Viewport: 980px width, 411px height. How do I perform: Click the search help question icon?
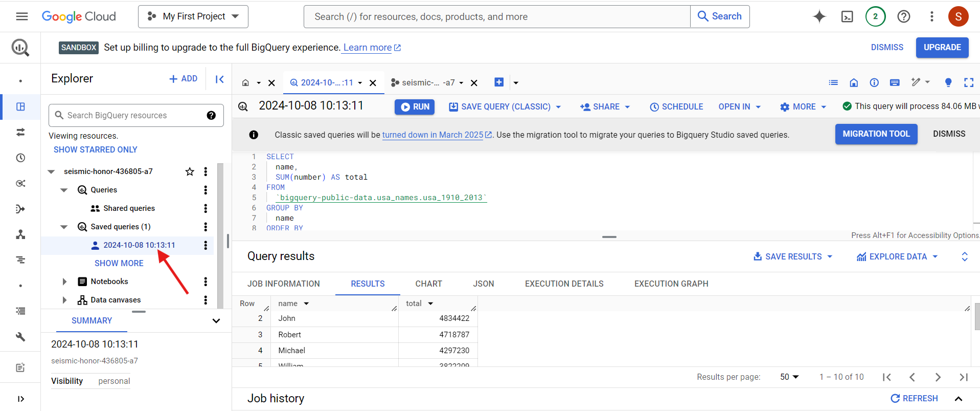[211, 115]
